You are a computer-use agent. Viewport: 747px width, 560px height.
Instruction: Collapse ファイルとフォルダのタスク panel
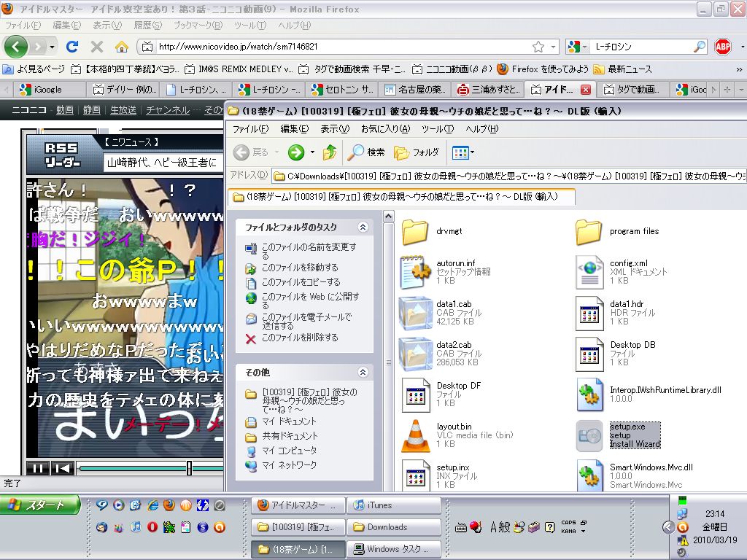tap(363, 227)
